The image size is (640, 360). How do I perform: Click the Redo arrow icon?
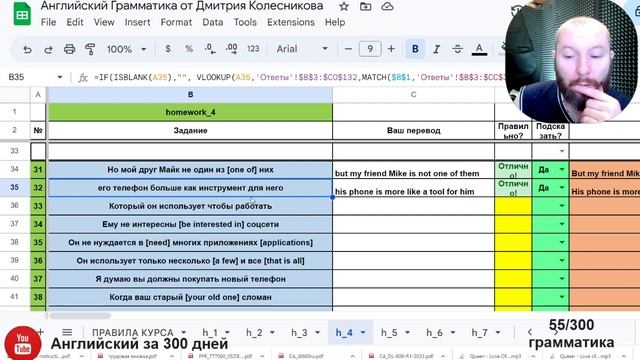48,49
